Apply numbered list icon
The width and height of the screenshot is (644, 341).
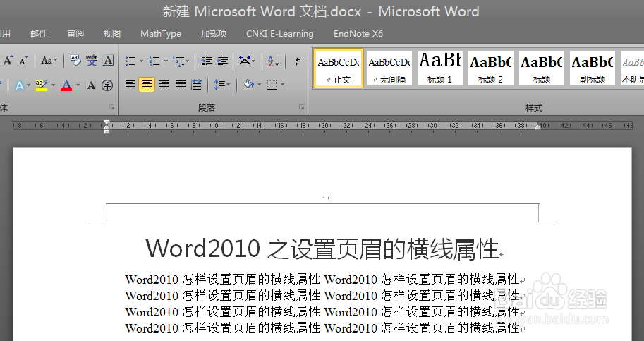(x=154, y=61)
